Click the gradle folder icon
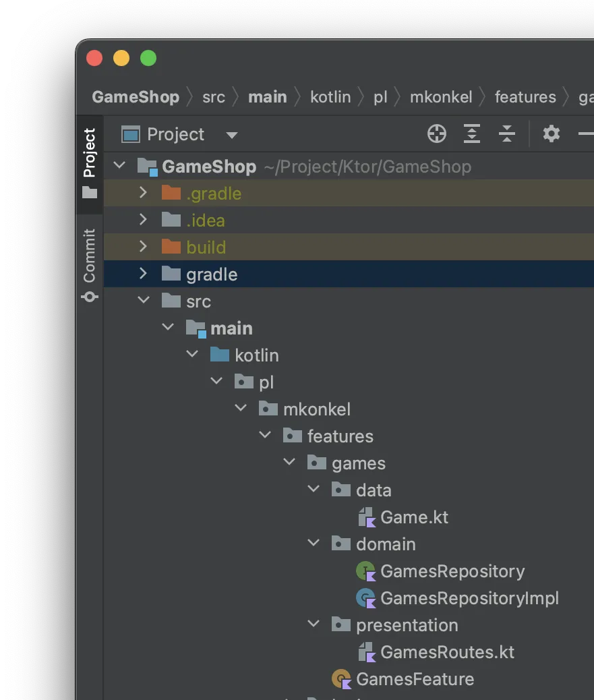 tap(171, 274)
